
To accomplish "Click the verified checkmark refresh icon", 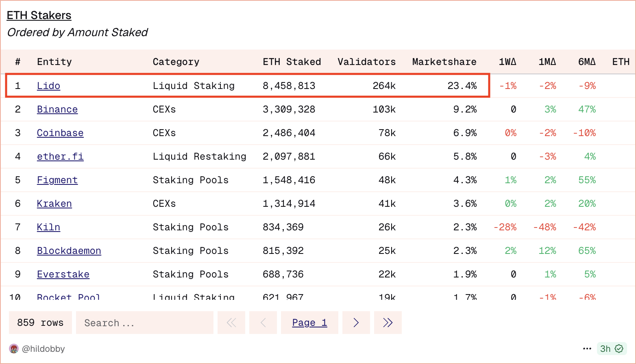I will click(x=619, y=349).
